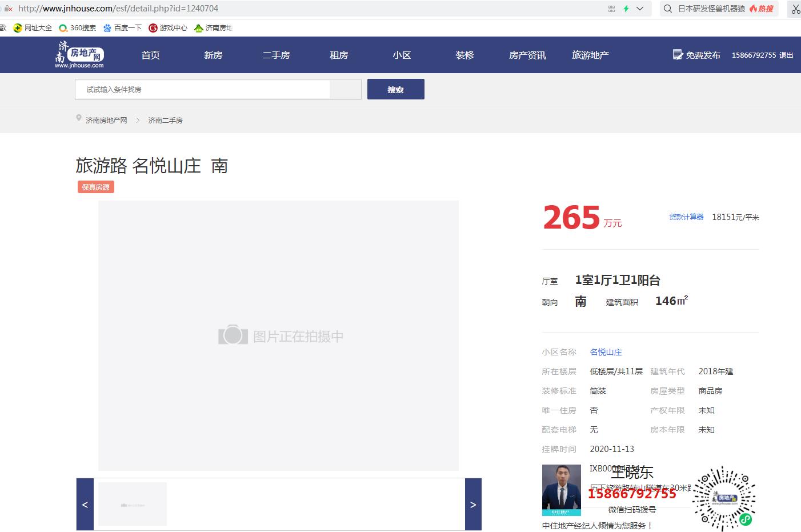Screen dimensions: 801x532
Task: Select the 二手房 navigation menu item
Action: point(277,55)
